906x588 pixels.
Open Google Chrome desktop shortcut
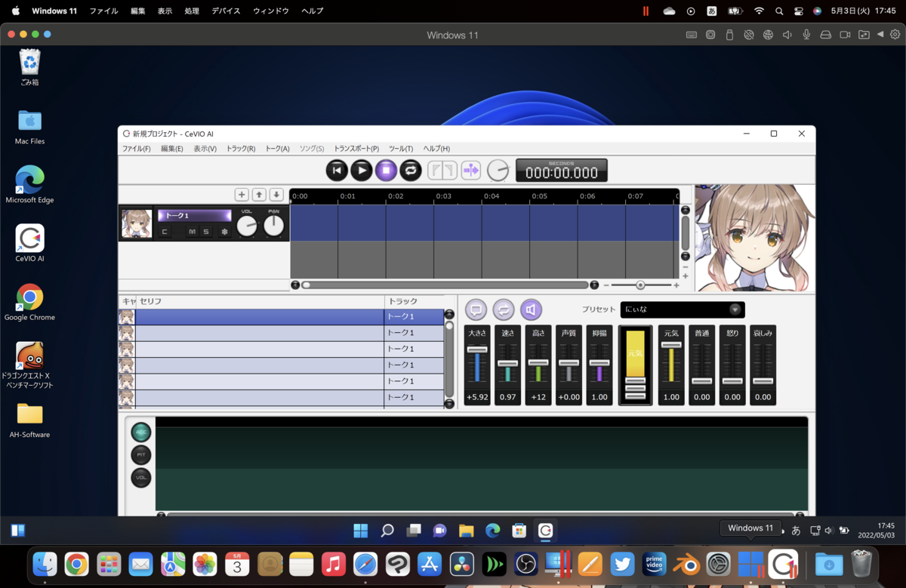coord(29,303)
